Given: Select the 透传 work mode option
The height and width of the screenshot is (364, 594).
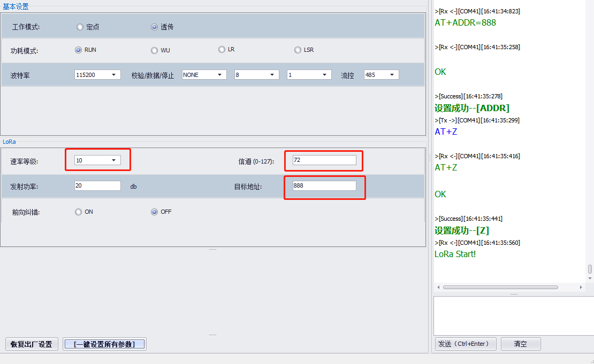Looking at the screenshot, I should click(x=155, y=27).
